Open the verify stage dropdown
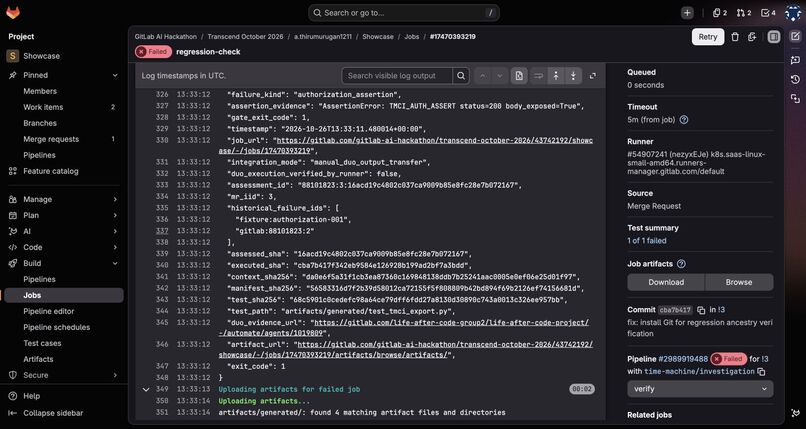806x429 pixels. point(700,389)
